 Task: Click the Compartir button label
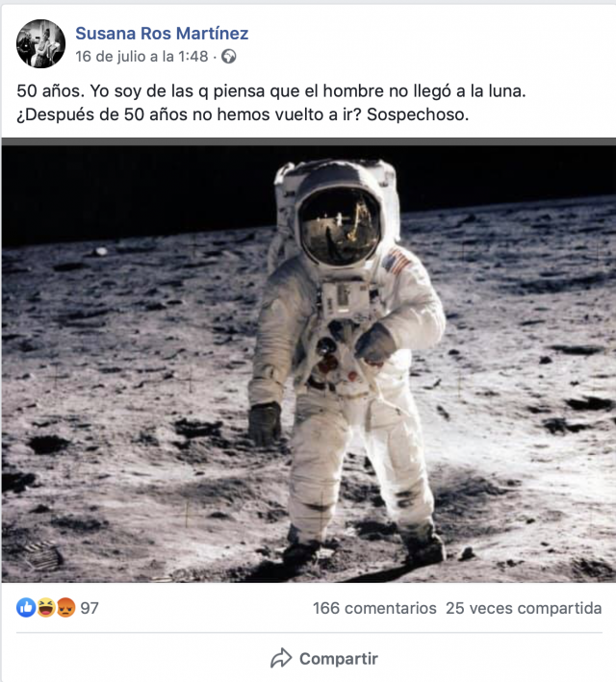[x=339, y=659]
